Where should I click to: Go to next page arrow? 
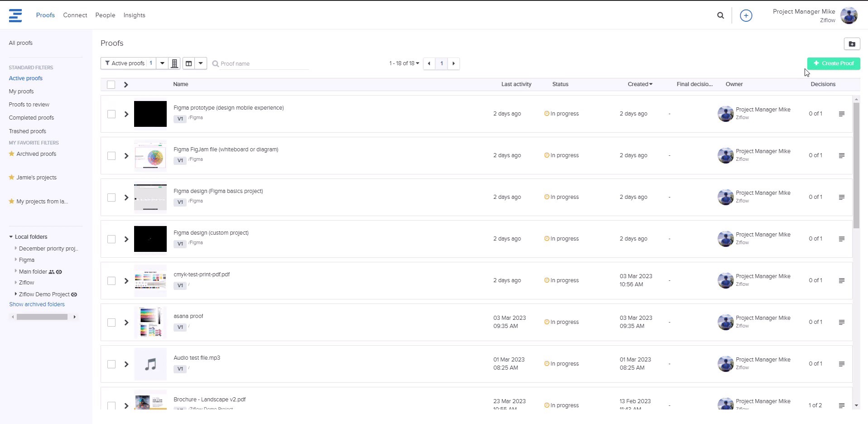(453, 63)
